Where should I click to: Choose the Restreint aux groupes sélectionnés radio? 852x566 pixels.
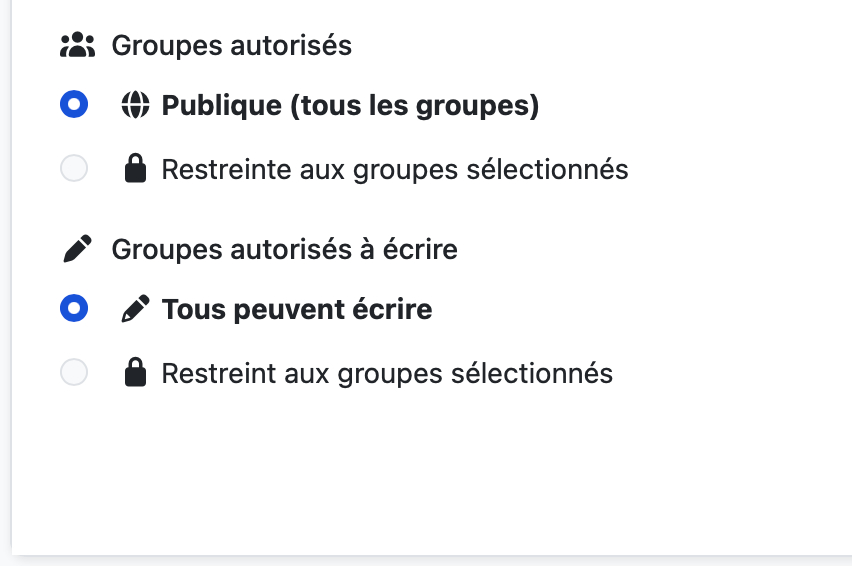(x=74, y=373)
